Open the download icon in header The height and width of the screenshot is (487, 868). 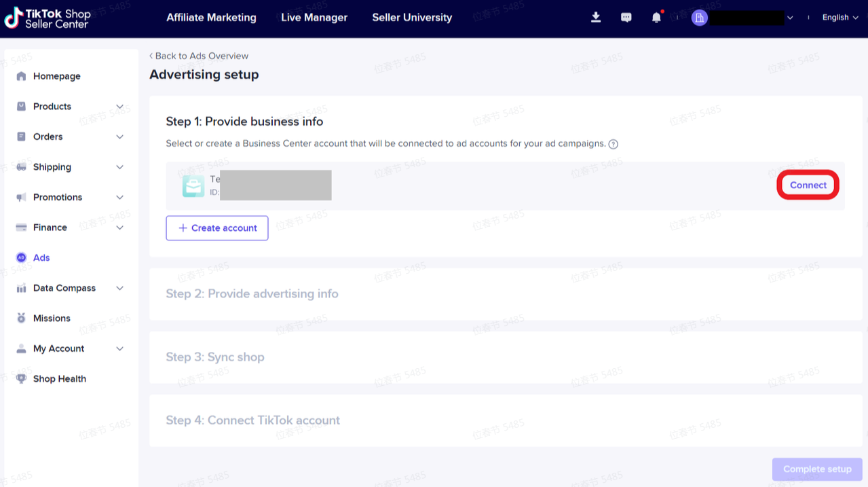(596, 18)
